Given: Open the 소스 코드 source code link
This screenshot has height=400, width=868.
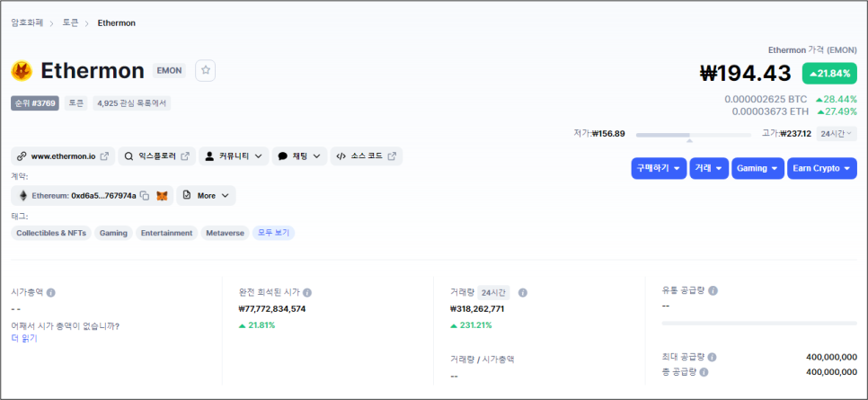Looking at the screenshot, I should (x=367, y=156).
